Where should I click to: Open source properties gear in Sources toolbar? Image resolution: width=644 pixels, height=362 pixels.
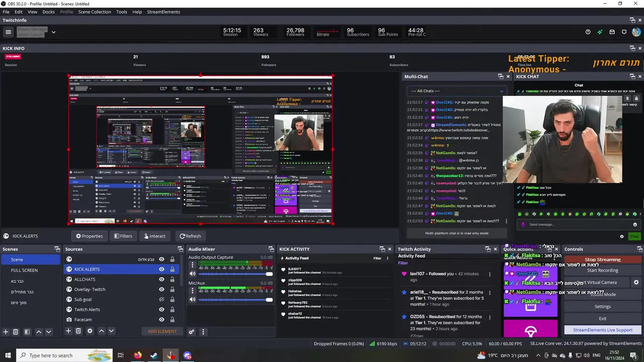(x=90, y=331)
